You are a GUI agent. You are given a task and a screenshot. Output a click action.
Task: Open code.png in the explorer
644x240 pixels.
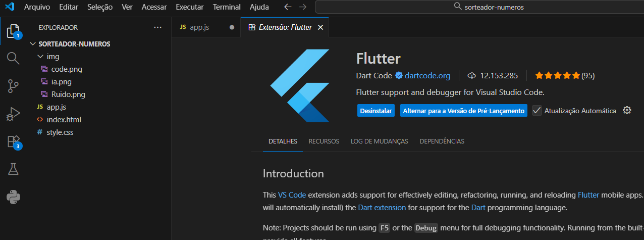click(67, 69)
